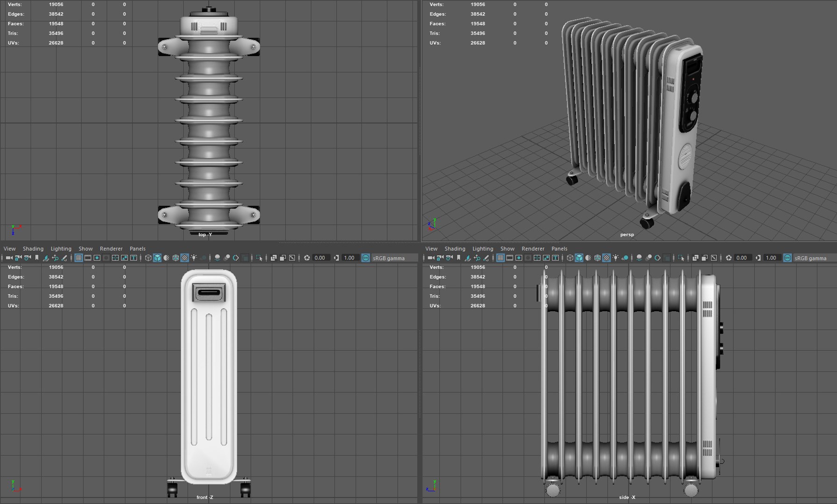837x504 pixels.
Task: Click Gamma reset icon in front panel toolbar
Action: point(336,258)
